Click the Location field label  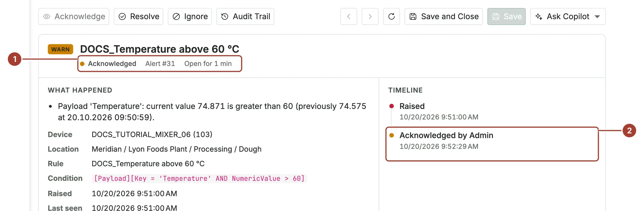(x=63, y=149)
